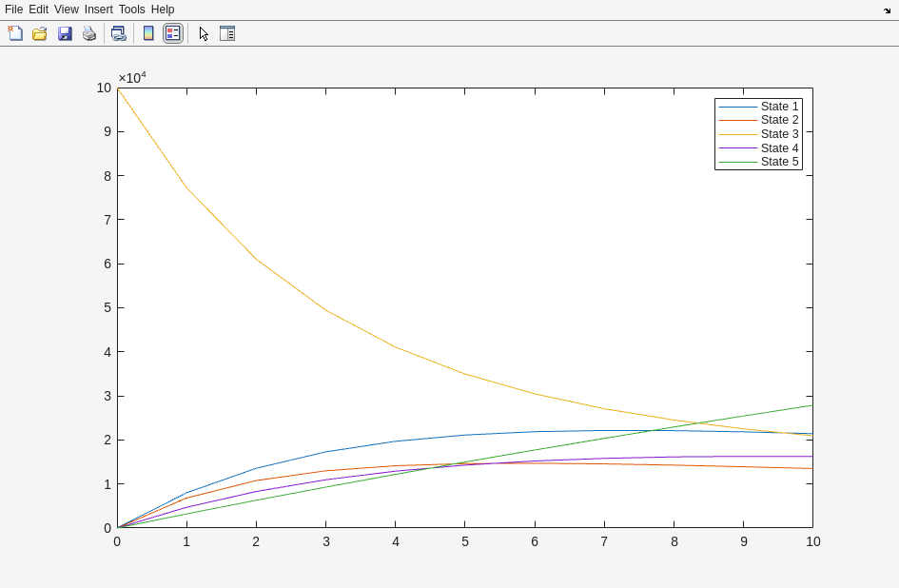Image resolution: width=899 pixels, height=588 pixels.
Task: Click the Link Plot toolbar icon
Action: point(118,33)
